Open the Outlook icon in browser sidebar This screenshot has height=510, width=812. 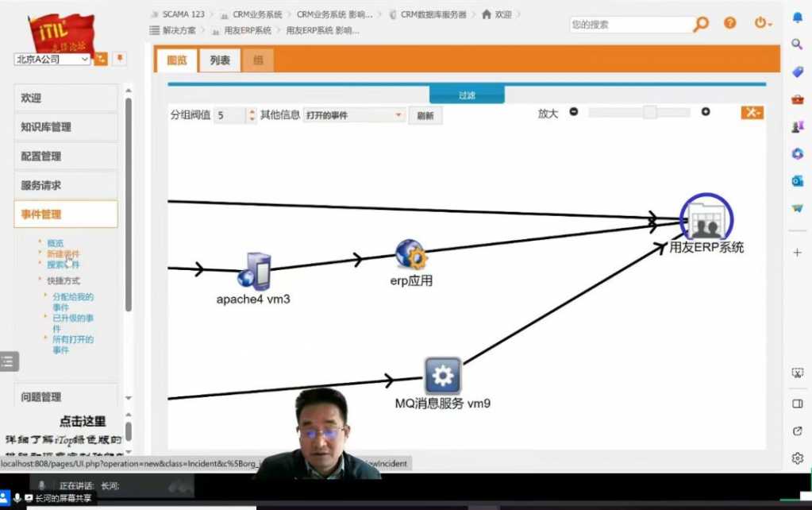click(798, 180)
